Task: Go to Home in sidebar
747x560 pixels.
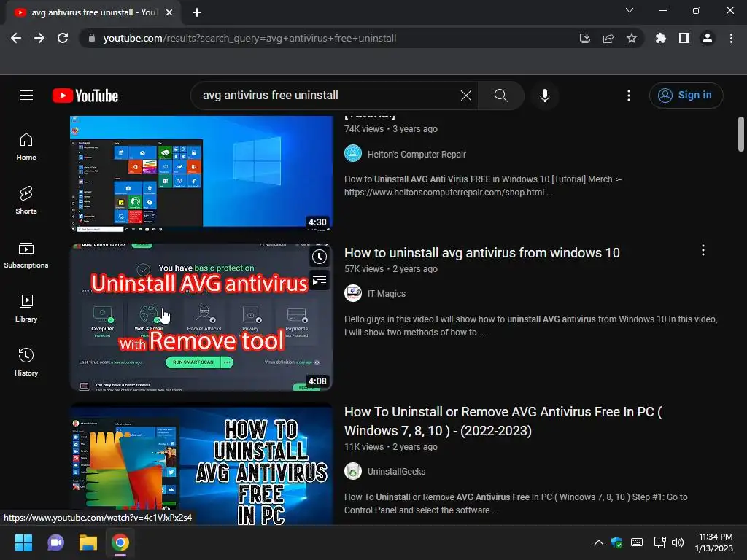Action: 26,147
